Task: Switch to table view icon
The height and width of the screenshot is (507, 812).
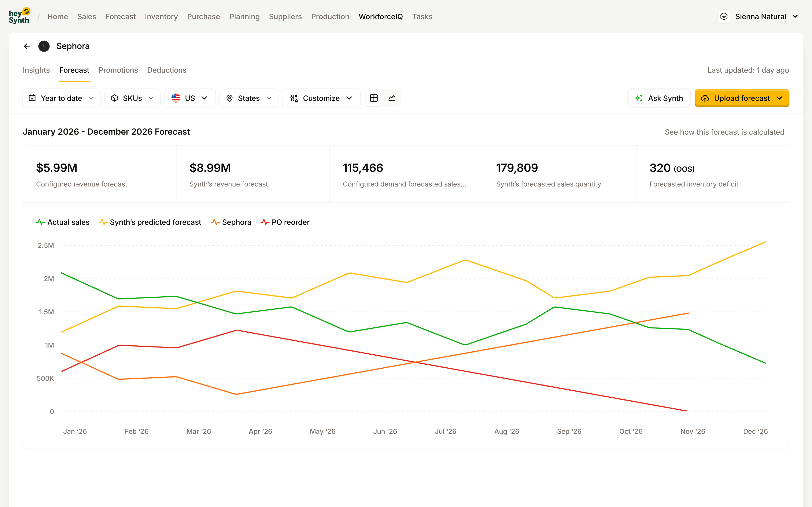Action: 374,98
